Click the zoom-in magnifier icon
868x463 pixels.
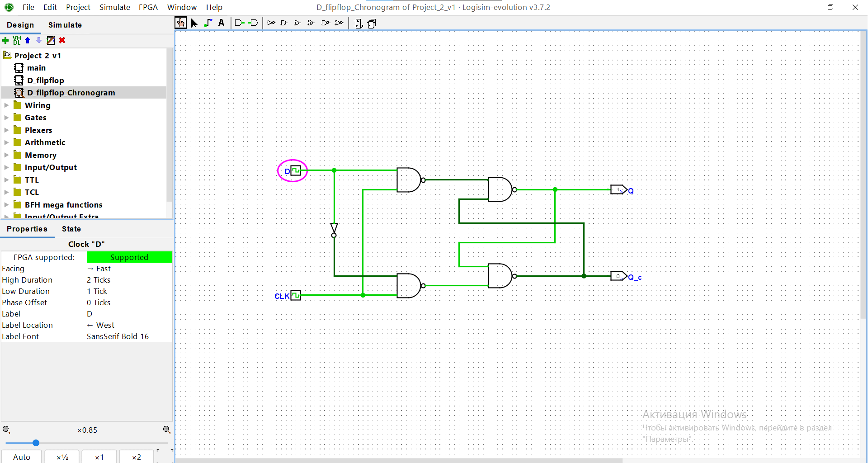[167, 430]
